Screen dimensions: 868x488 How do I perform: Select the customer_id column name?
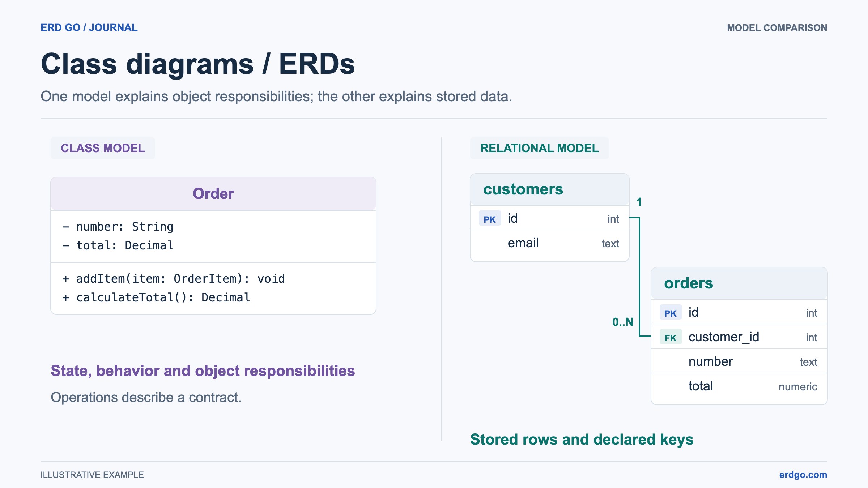[724, 337]
